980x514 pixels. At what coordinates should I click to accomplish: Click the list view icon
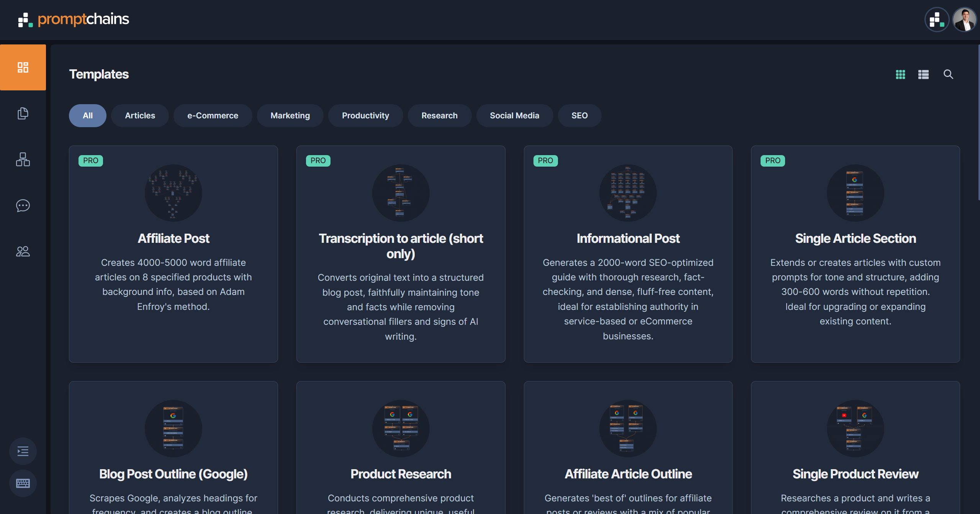pyautogui.click(x=924, y=74)
